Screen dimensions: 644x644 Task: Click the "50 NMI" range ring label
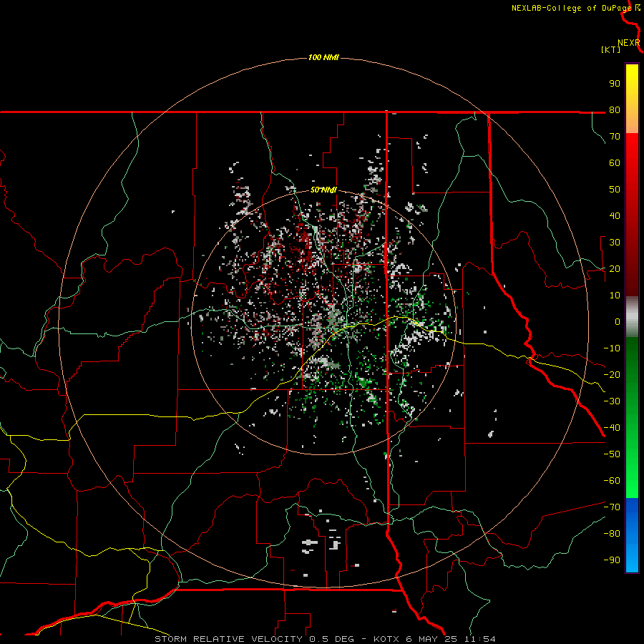pos(323,190)
